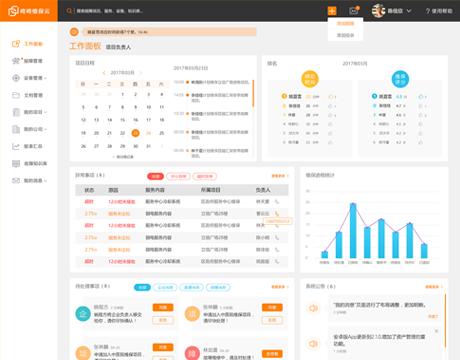Choose 添加投诉 from the plus dropdown menu
The height and width of the screenshot is (360, 460).
[x=345, y=35]
